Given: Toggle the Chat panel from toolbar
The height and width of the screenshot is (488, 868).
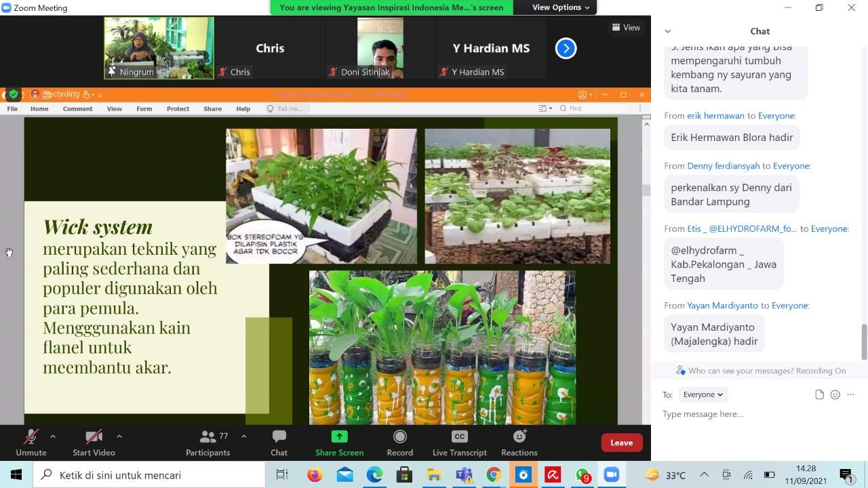Looking at the screenshot, I should [x=279, y=443].
